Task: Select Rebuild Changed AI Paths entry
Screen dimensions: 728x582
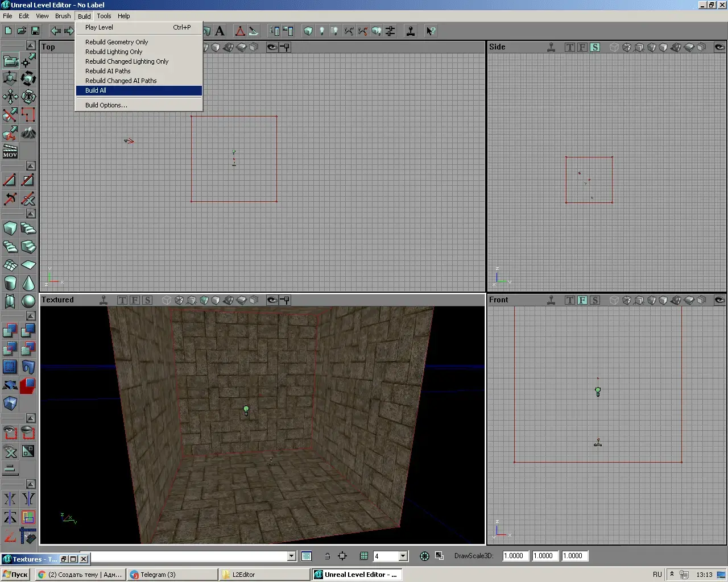Action: coord(139,81)
